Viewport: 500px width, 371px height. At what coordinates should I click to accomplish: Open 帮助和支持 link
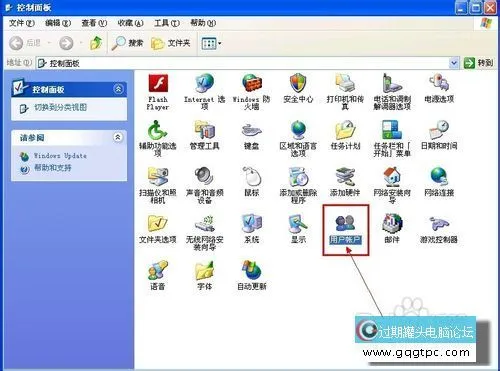pyautogui.click(x=53, y=167)
